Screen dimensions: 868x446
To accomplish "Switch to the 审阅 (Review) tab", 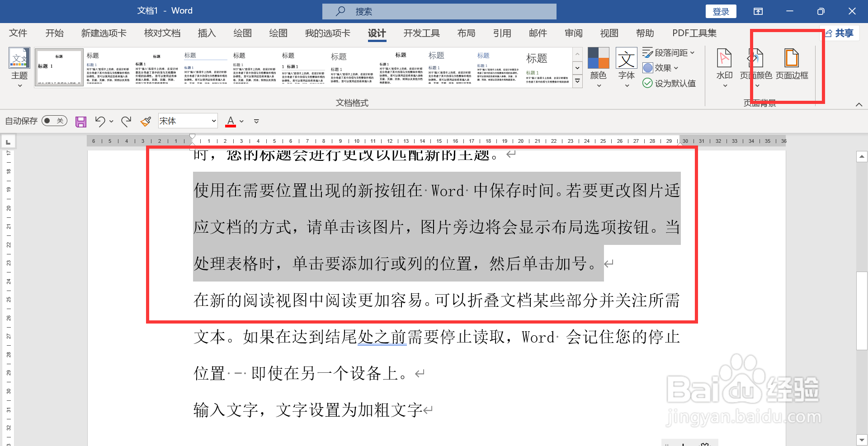I will 573,33.
